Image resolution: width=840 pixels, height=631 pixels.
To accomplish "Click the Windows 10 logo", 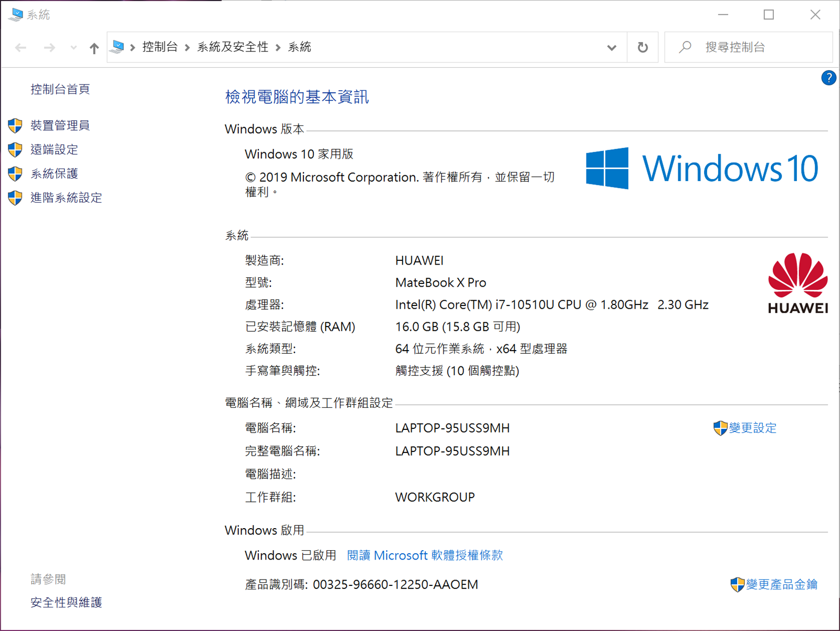I will click(701, 169).
